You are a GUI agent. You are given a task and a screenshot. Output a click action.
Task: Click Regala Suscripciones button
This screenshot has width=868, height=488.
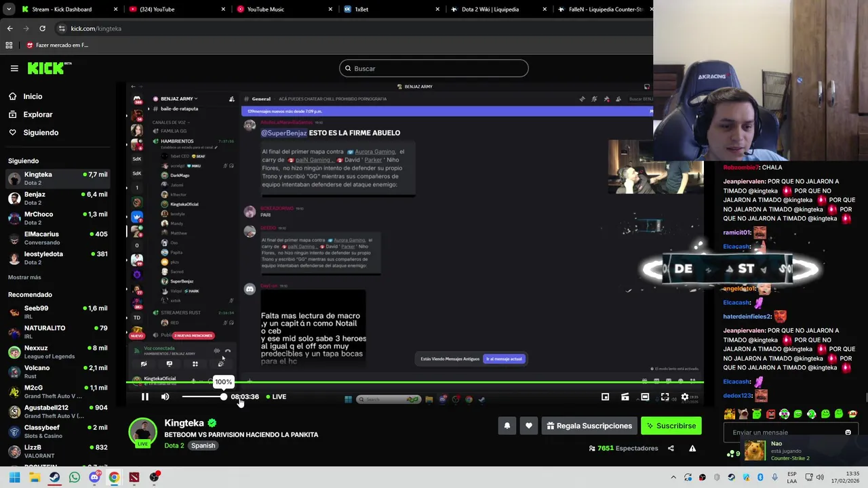[x=589, y=426]
